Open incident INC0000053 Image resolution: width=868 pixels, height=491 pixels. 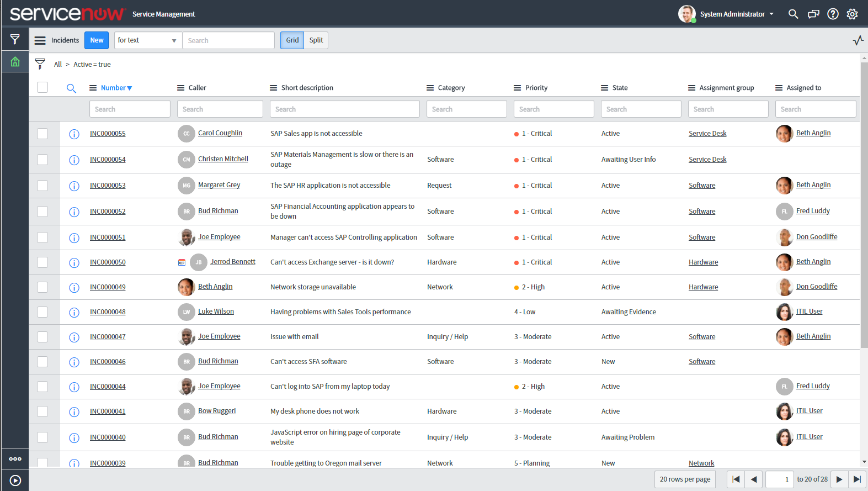(108, 186)
